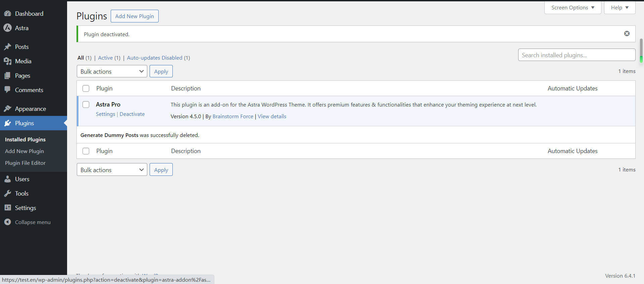Toggle the select-all checkbox in table header

(x=86, y=88)
